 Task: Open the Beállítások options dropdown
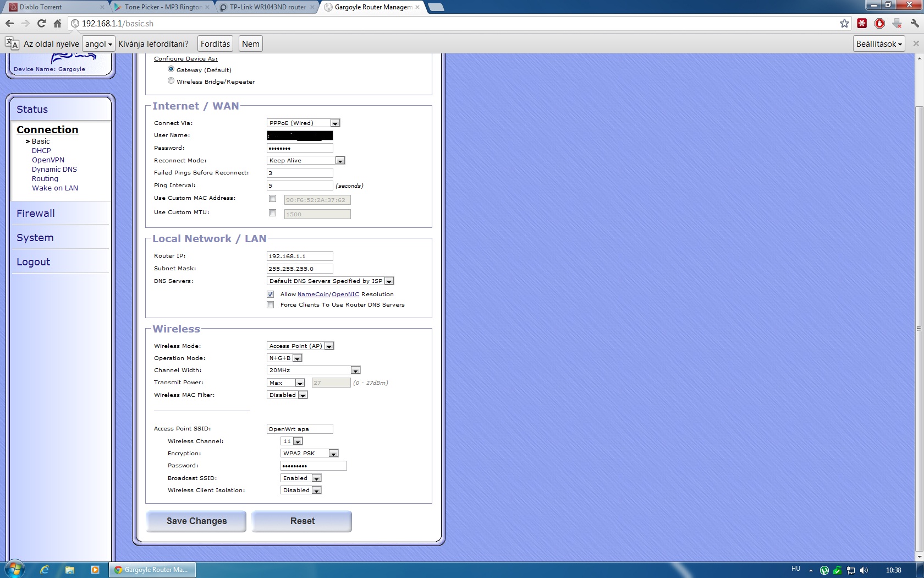pos(879,43)
